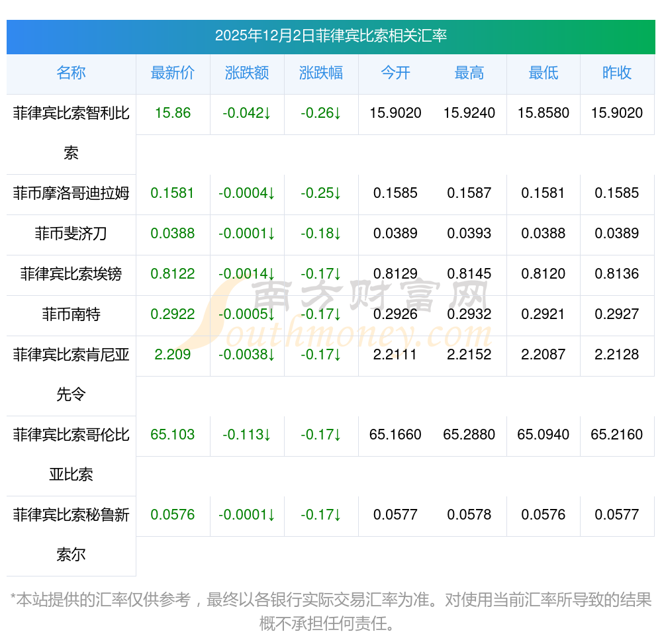Click the latest price 65.103
Viewport: 662px width, 644px height.
point(173,435)
